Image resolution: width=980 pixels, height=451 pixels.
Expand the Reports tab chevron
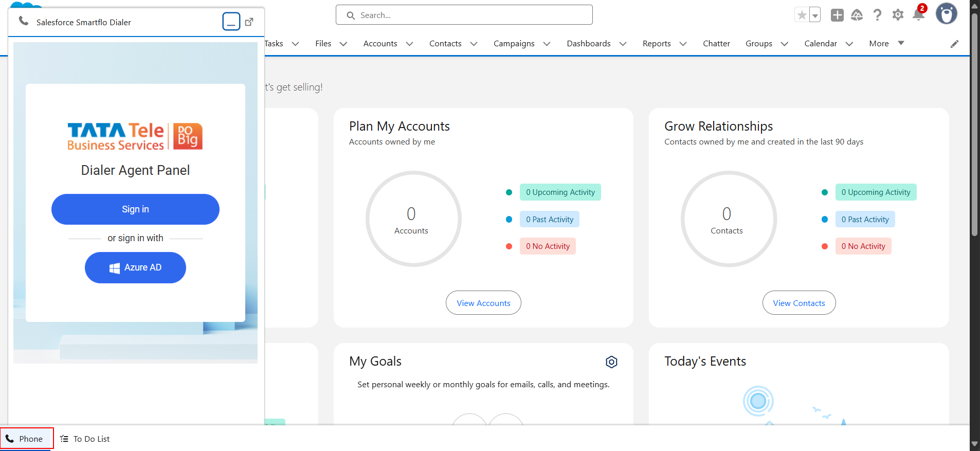click(x=683, y=44)
